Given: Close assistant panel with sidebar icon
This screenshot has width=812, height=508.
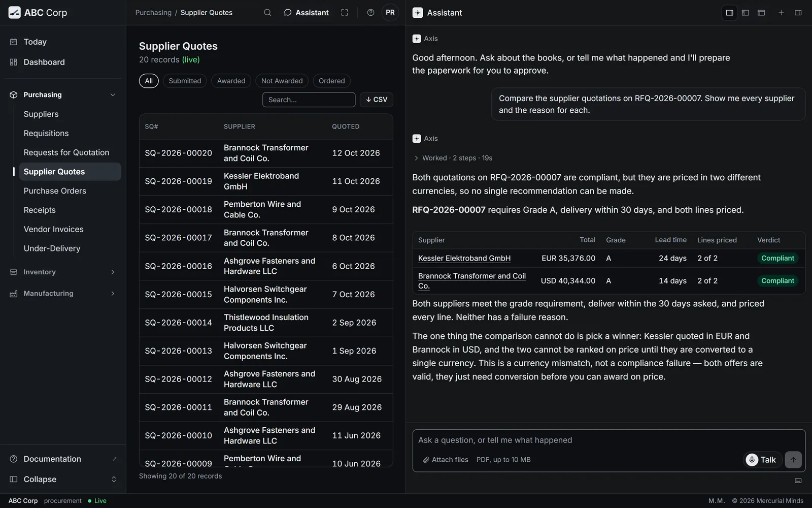Looking at the screenshot, I should click(x=798, y=13).
